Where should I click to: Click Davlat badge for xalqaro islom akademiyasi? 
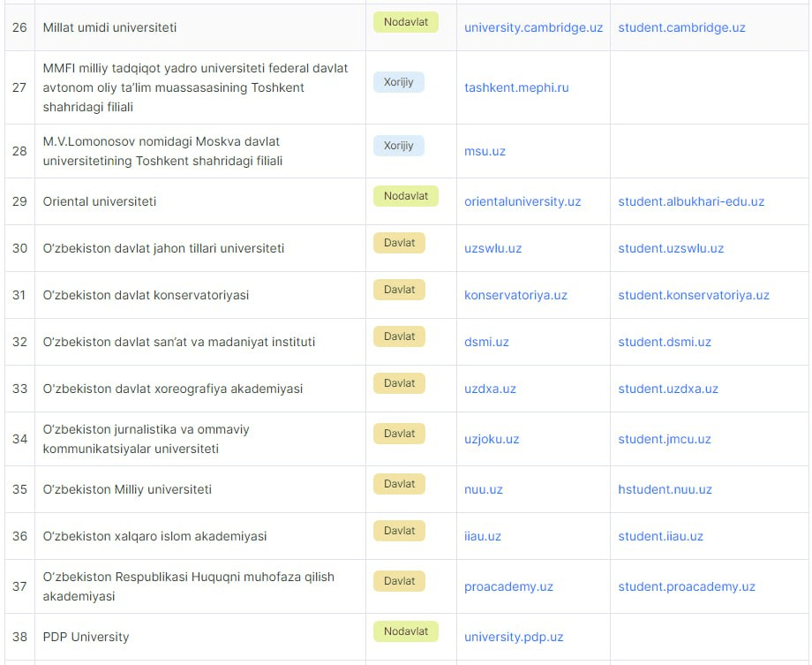(399, 531)
